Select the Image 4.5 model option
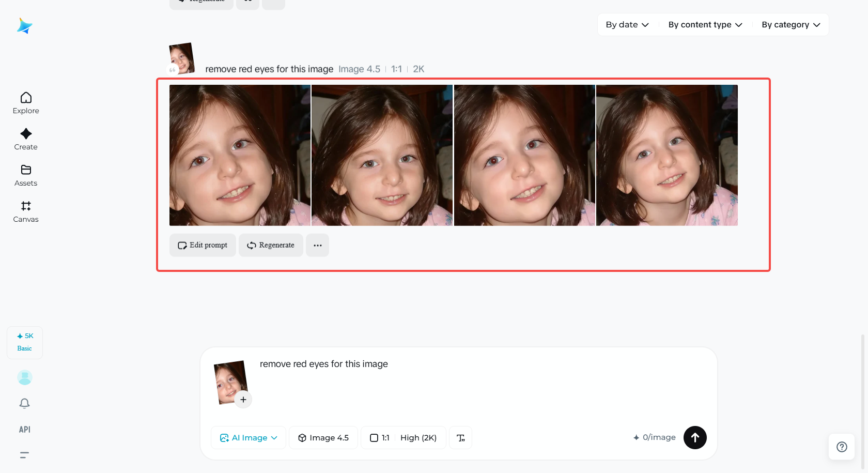 pyautogui.click(x=323, y=437)
